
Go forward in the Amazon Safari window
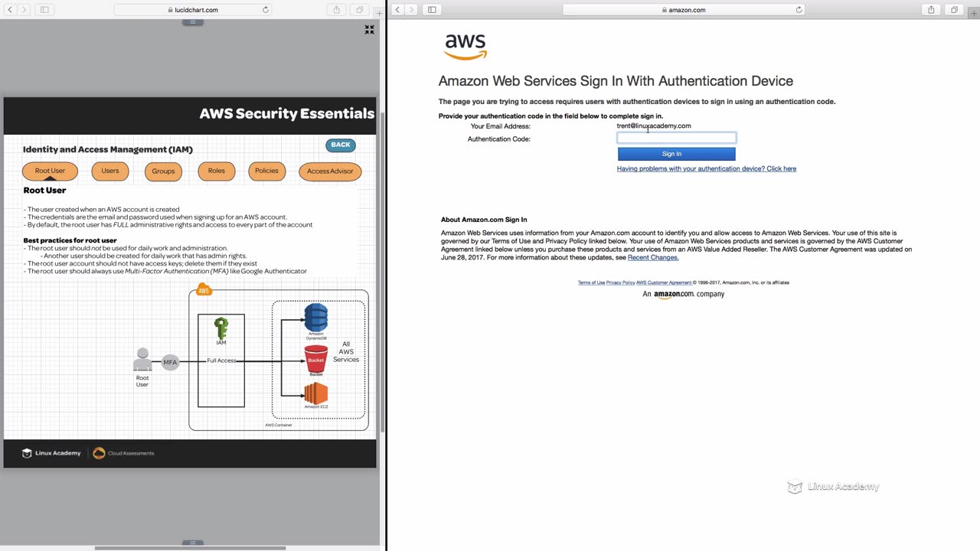412,10
